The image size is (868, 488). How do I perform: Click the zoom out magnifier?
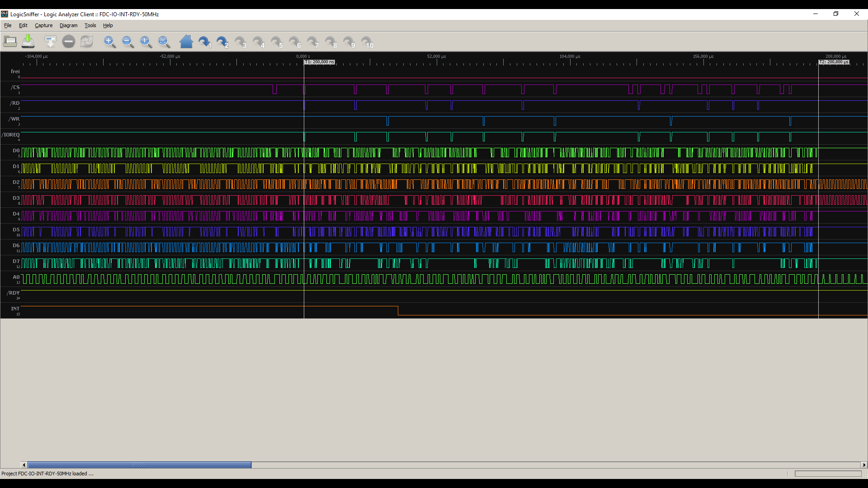click(127, 42)
